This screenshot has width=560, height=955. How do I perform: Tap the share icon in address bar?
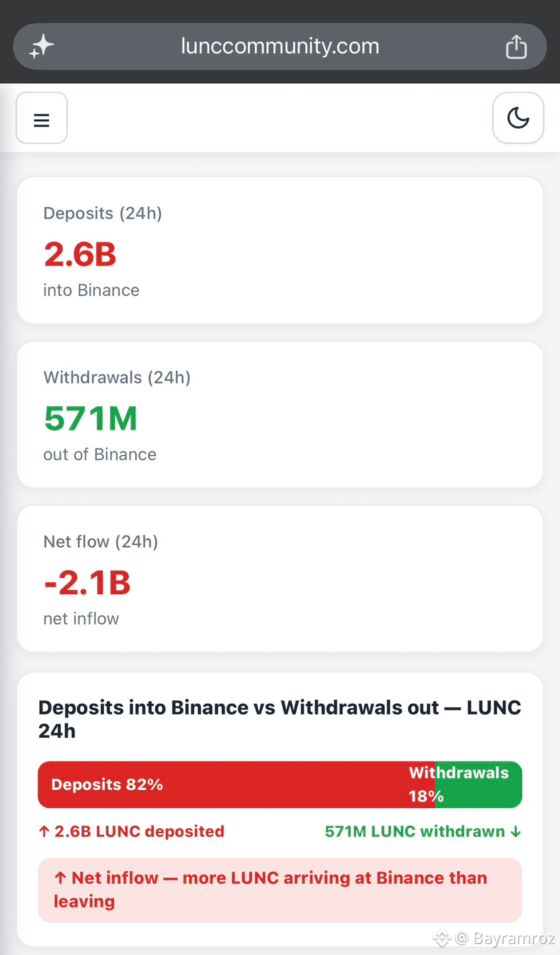pyautogui.click(x=516, y=47)
